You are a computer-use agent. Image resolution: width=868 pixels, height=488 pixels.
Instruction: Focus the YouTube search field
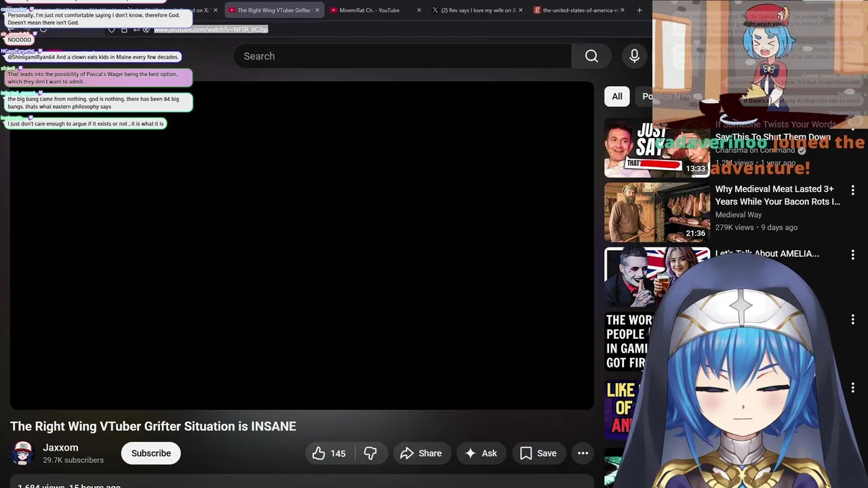point(403,56)
